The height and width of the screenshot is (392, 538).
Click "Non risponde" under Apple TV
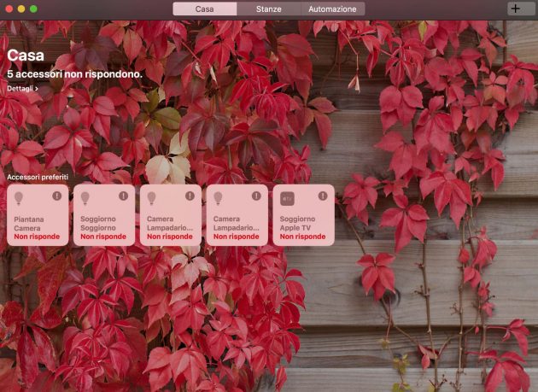point(302,237)
